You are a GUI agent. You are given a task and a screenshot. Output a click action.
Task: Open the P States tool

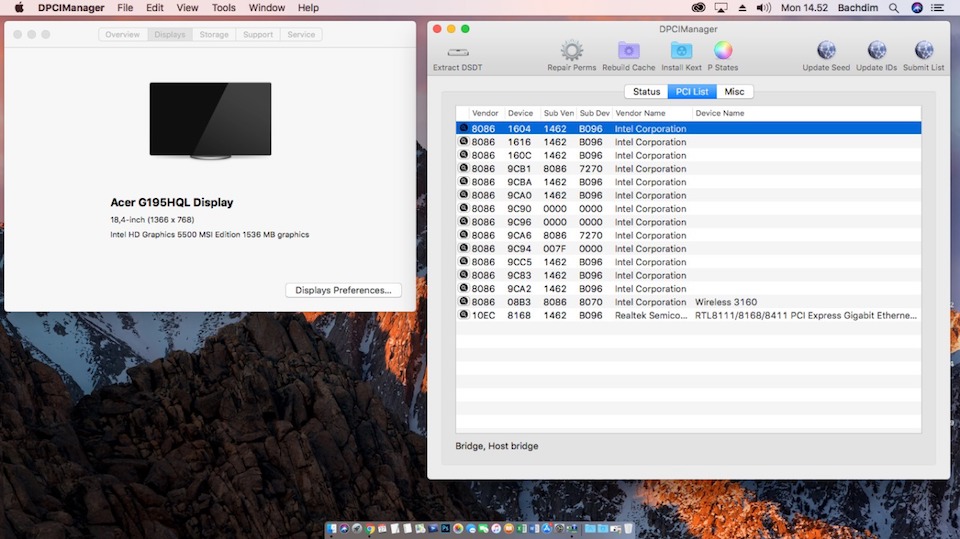[723, 51]
